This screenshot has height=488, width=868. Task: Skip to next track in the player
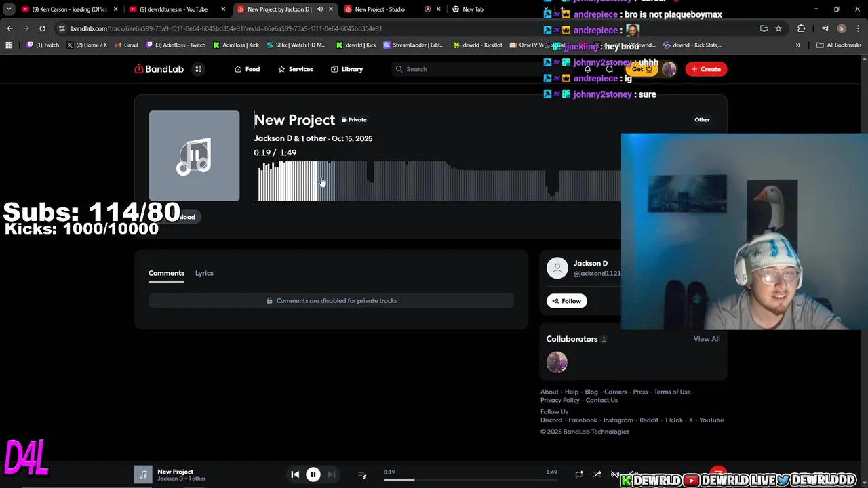coord(331,474)
